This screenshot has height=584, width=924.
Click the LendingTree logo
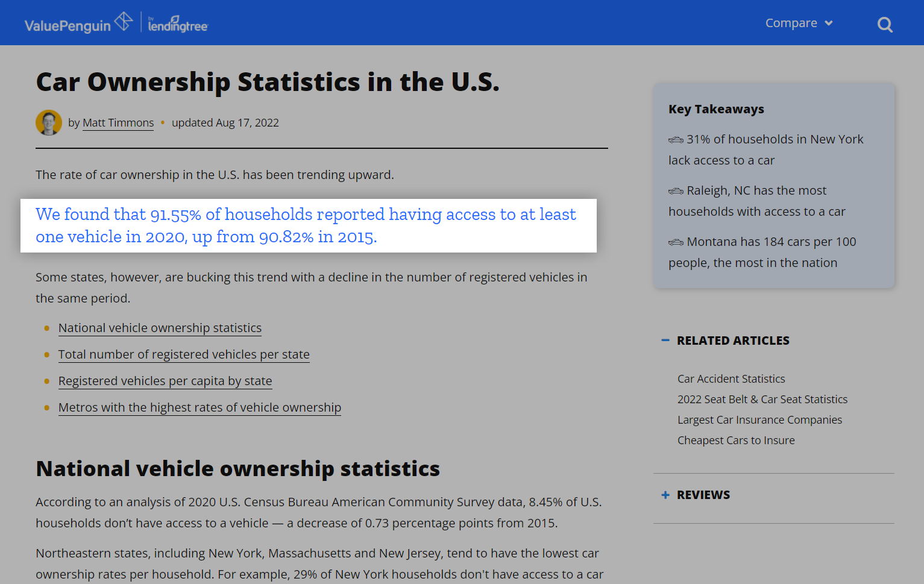click(178, 25)
